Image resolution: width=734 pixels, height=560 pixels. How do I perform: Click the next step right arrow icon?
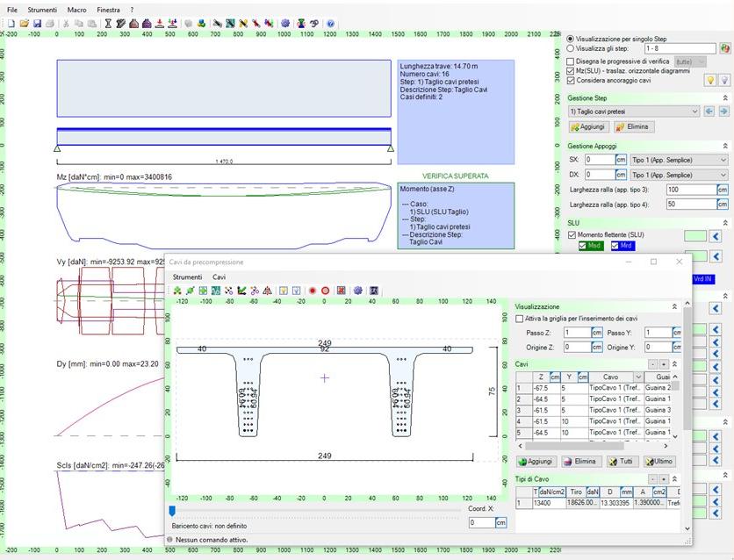723,111
